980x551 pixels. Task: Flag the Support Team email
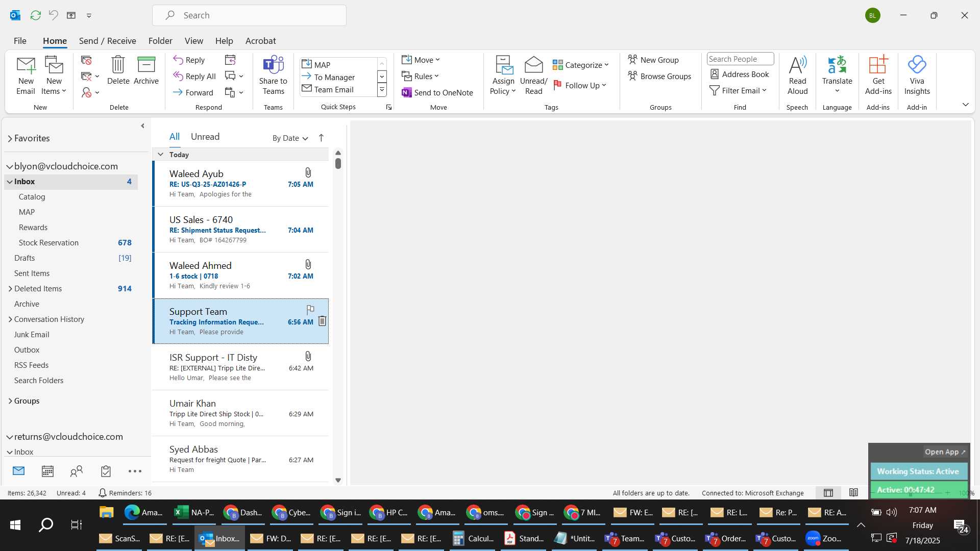point(310,309)
